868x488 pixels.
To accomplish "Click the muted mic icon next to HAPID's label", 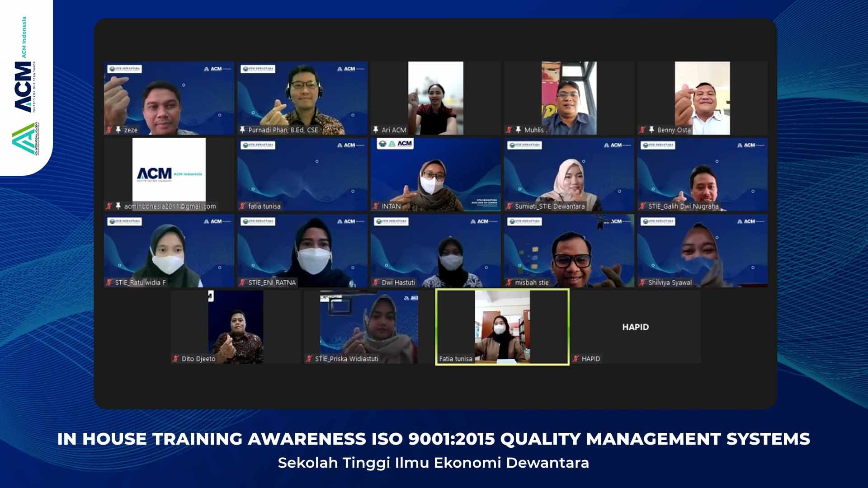I will pyautogui.click(x=576, y=359).
